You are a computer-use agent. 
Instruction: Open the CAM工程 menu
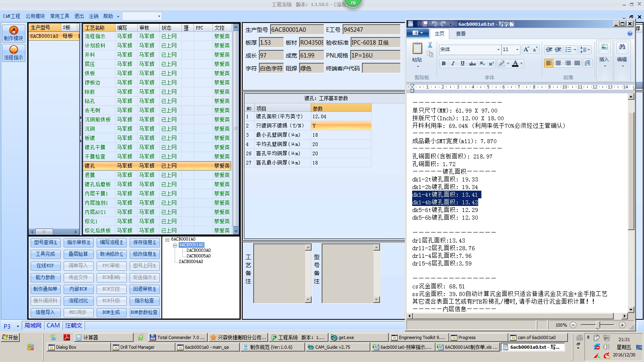[11, 16]
